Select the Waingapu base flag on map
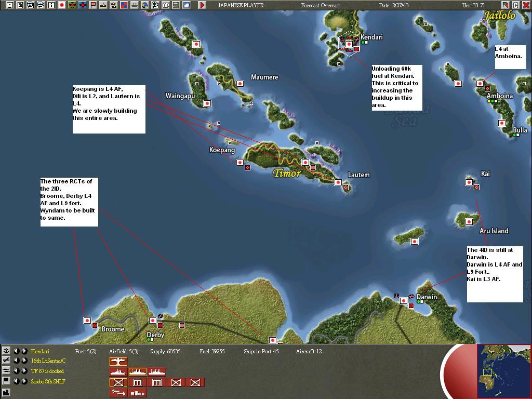Screen dimensions: 532x399 tap(207, 103)
